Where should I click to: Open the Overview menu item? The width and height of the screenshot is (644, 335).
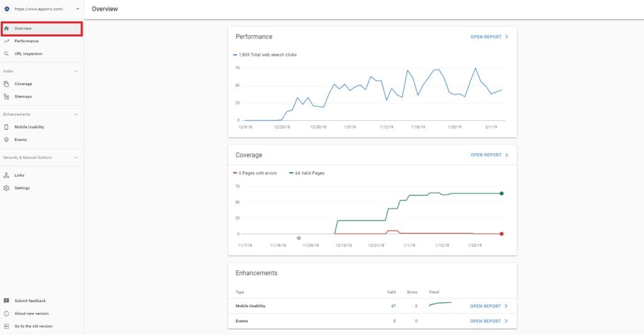[42, 28]
